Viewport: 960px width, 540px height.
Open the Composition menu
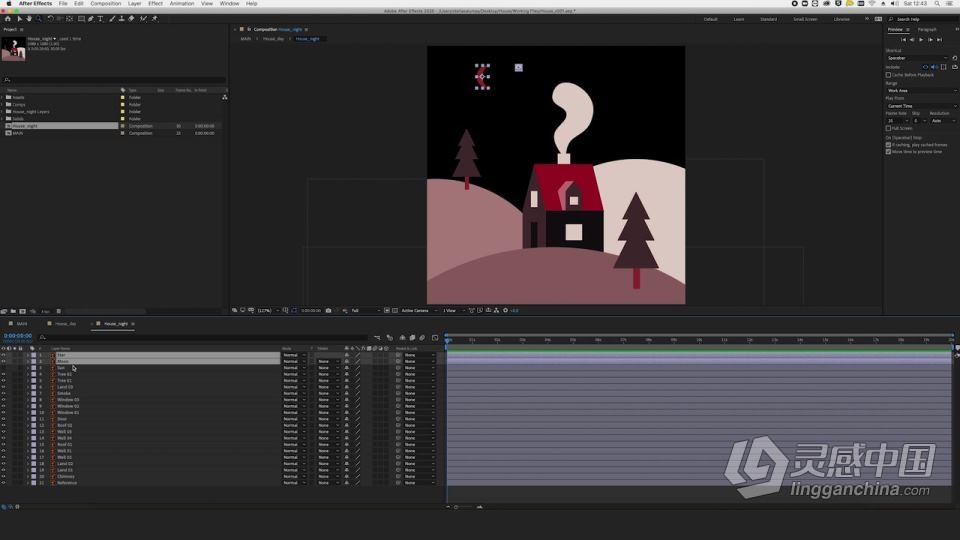pyautogui.click(x=105, y=4)
